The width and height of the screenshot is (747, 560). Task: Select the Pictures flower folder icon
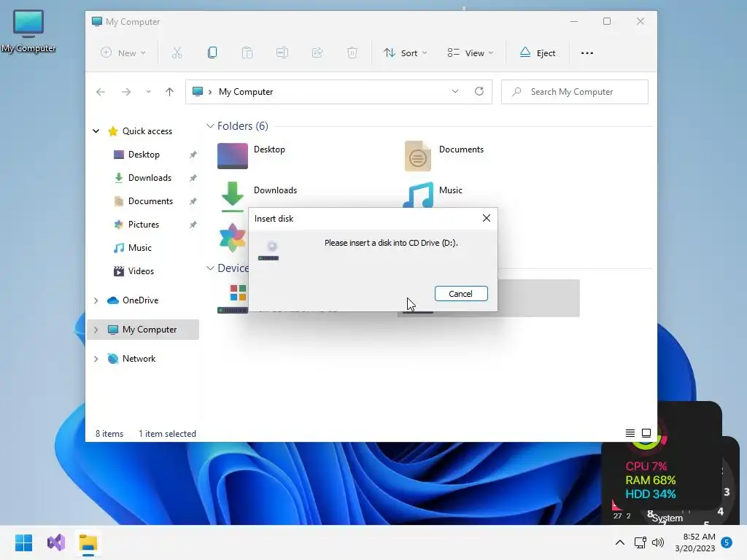click(233, 238)
